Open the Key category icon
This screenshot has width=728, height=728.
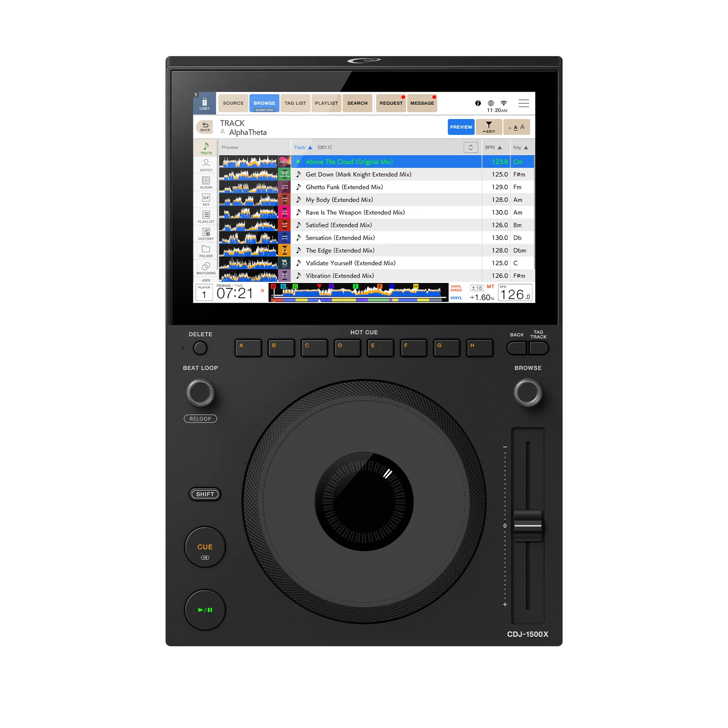click(206, 199)
